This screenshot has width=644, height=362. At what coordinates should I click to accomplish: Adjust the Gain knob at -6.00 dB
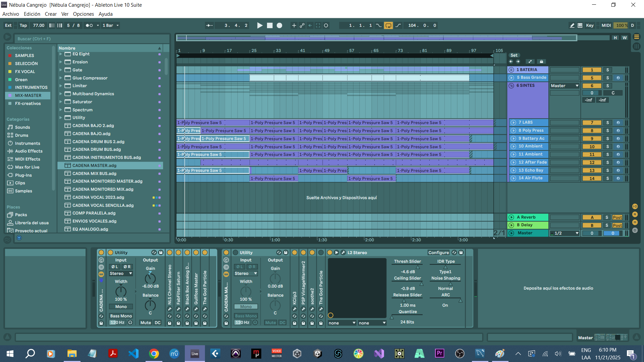[150, 278]
